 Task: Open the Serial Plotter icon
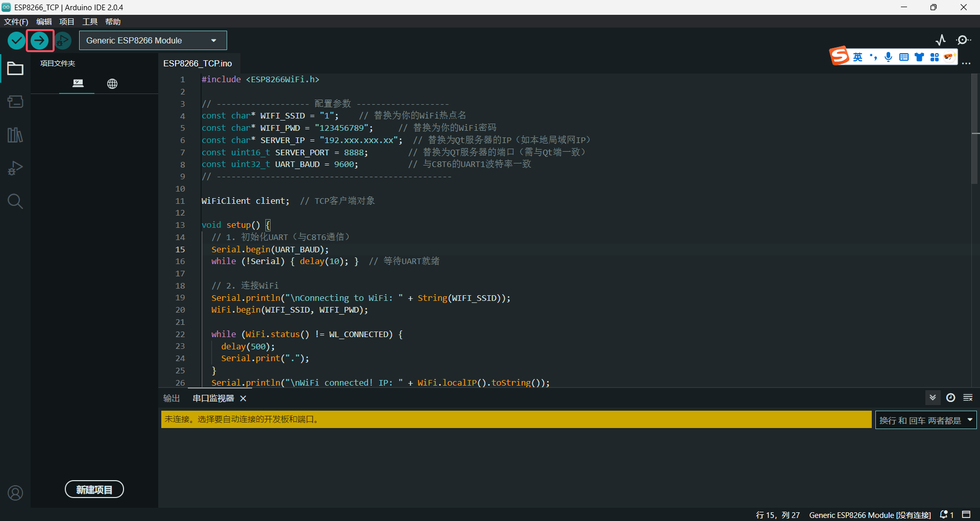(x=941, y=40)
